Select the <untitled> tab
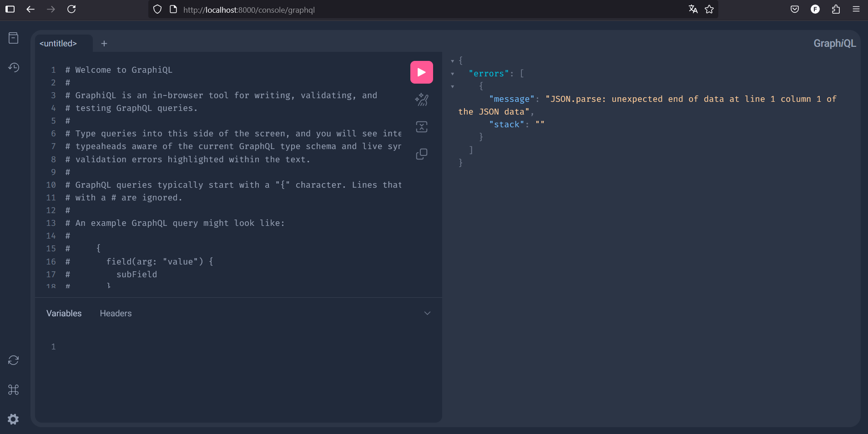The width and height of the screenshot is (868, 434). [58, 44]
